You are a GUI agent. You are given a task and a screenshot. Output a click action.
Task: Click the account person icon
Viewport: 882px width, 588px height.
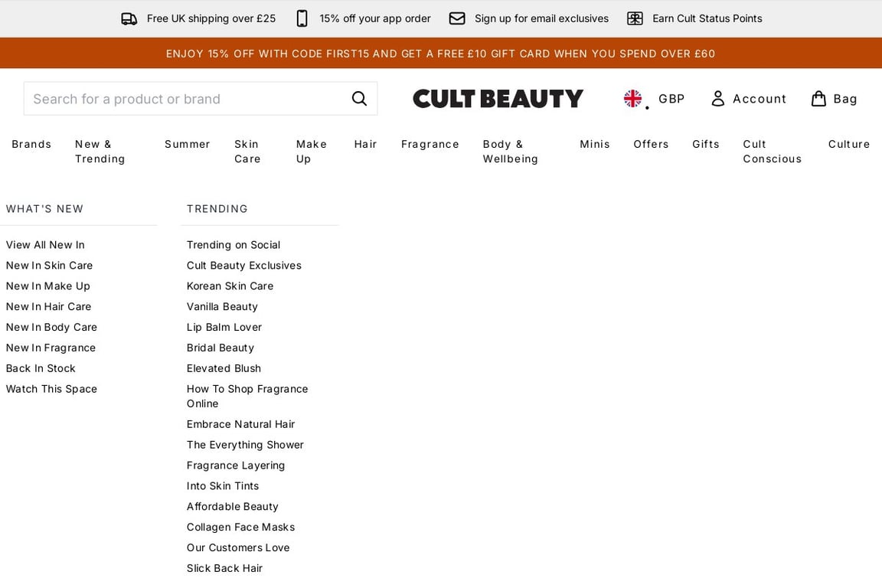pos(717,99)
